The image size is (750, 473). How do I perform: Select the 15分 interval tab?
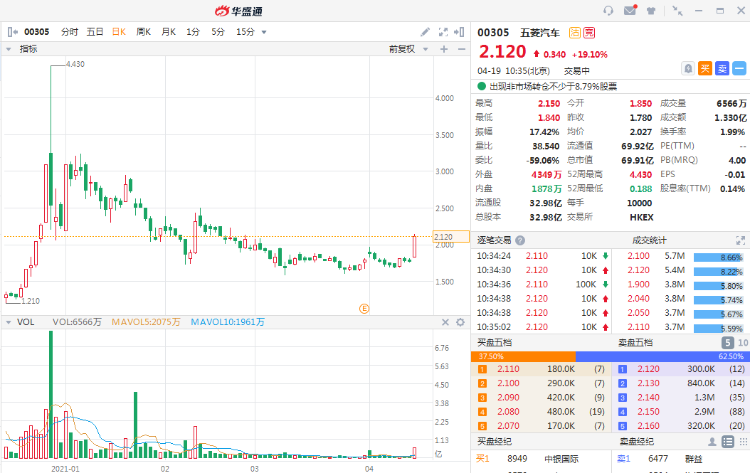(245, 32)
